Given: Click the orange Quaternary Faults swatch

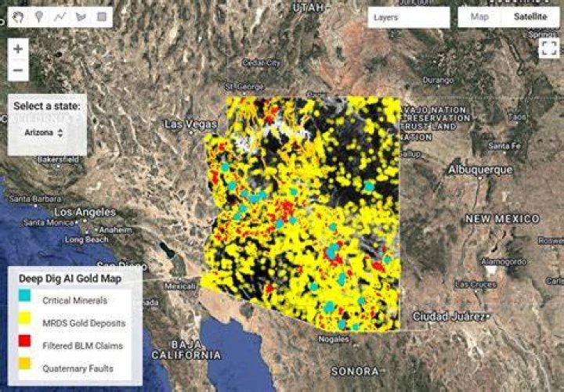Looking at the screenshot, I should pos(24,363).
